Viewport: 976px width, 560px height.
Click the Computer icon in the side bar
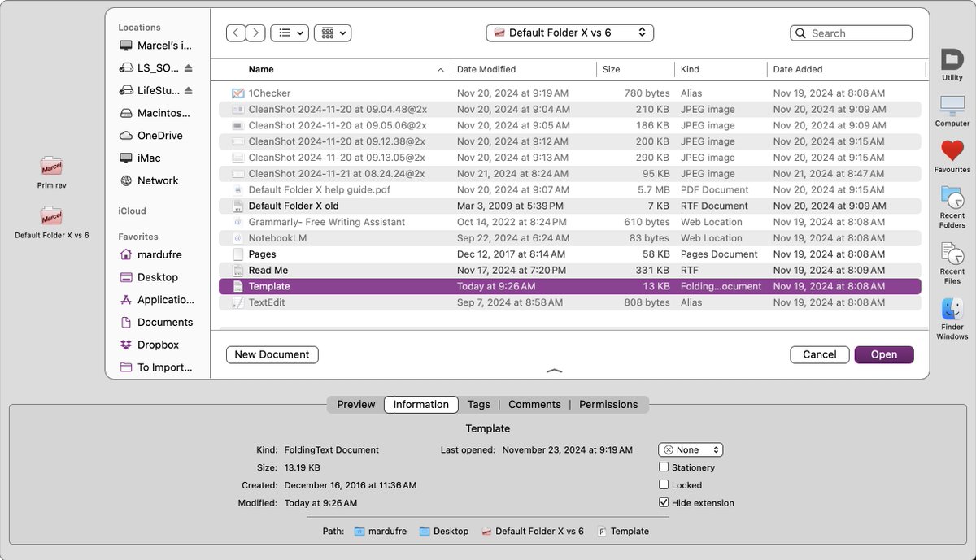point(952,106)
